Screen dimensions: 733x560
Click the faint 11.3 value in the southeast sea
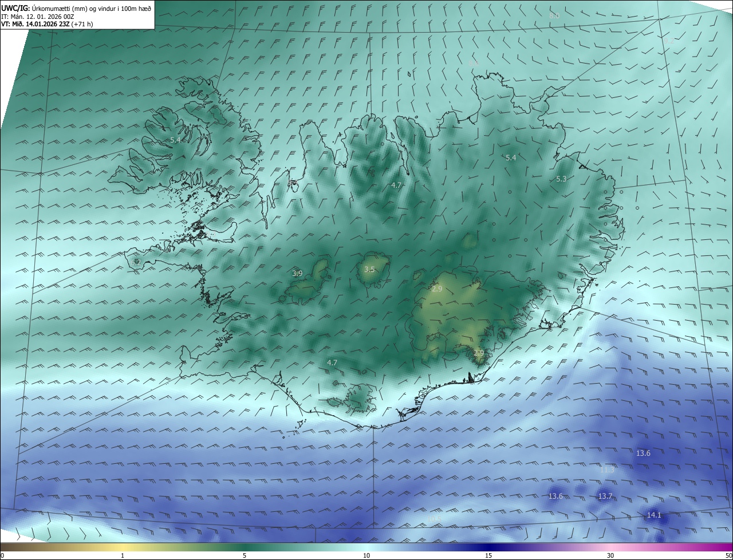[x=607, y=470]
